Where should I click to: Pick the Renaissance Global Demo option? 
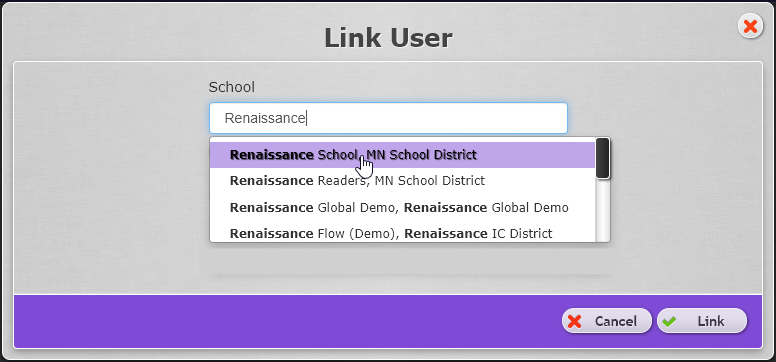[402, 207]
